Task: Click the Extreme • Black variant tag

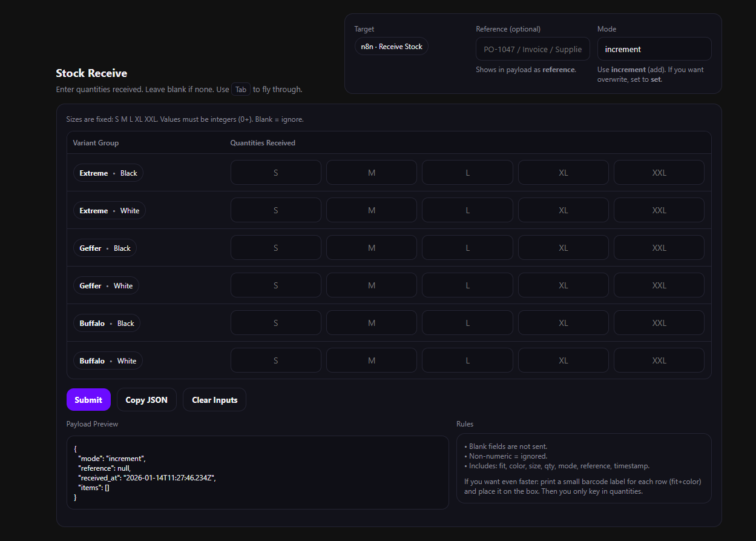Action: pyautogui.click(x=108, y=173)
